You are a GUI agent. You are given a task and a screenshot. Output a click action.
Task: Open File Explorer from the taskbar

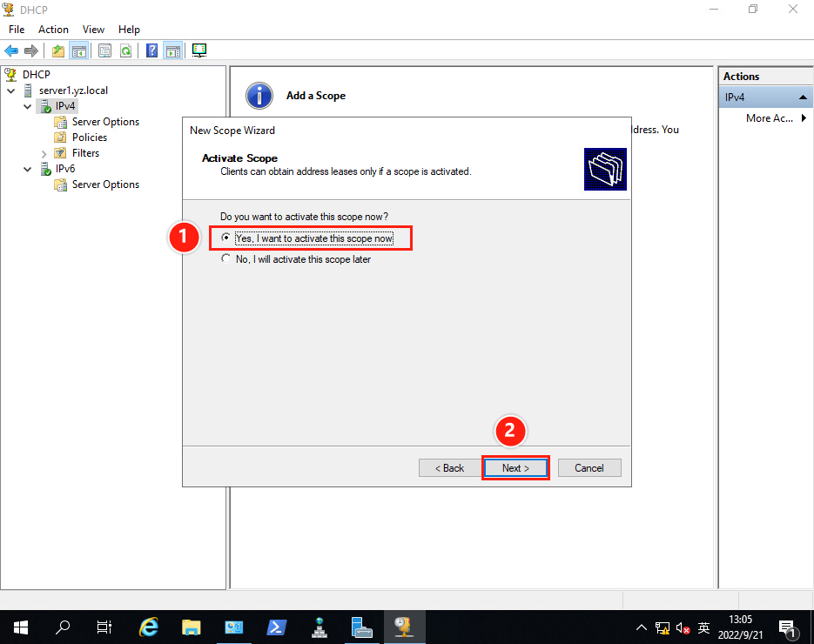tap(191, 627)
